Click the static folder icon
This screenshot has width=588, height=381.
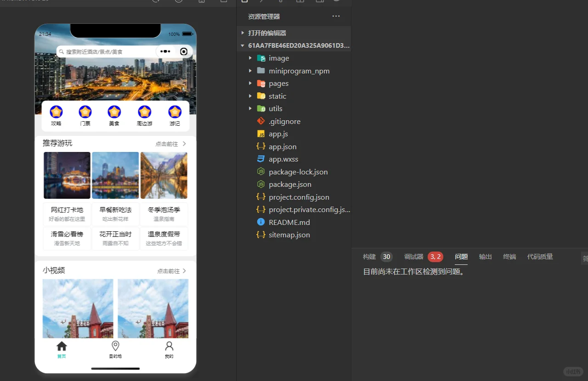pyautogui.click(x=261, y=96)
